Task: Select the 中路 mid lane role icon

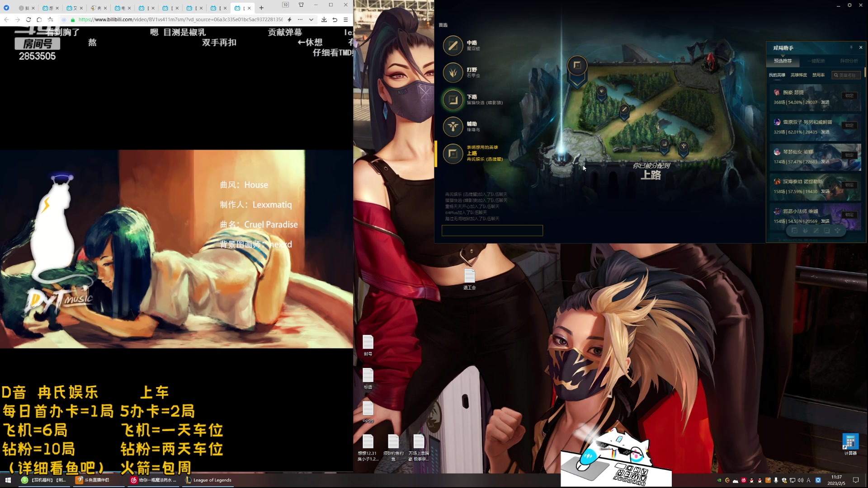Action: (453, 46)
